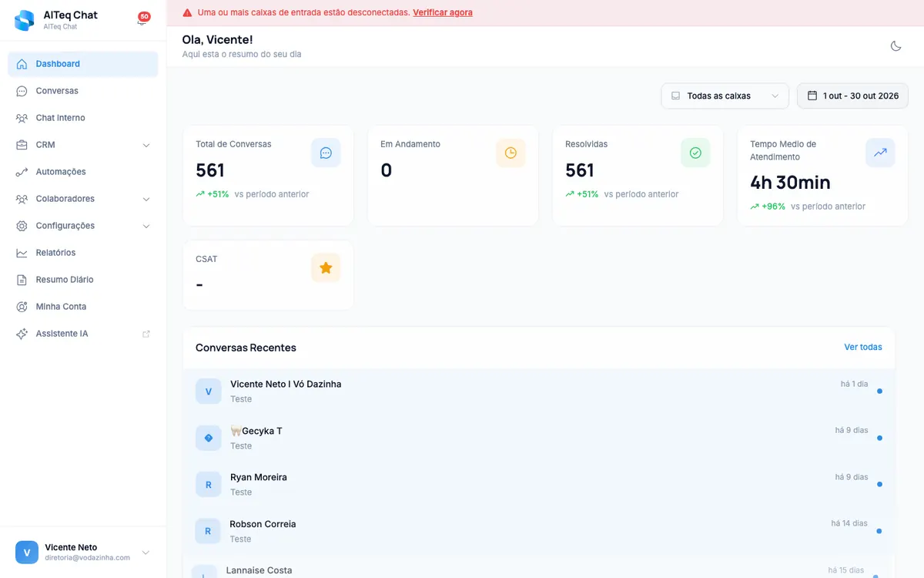
Task: Click Vicente Neto I Vó Dazinha avatar
Action: click(208, 391)
